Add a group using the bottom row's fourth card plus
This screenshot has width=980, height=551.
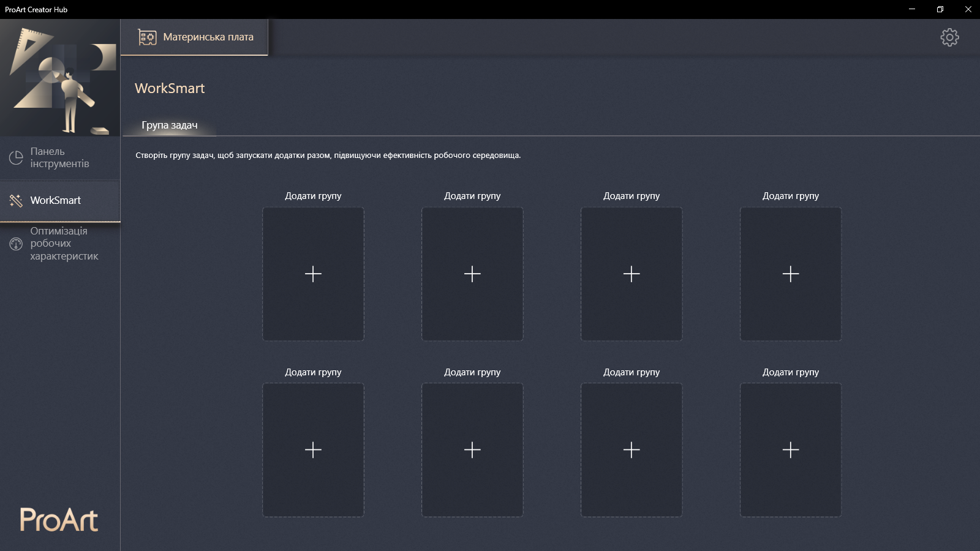coord(791,450)
